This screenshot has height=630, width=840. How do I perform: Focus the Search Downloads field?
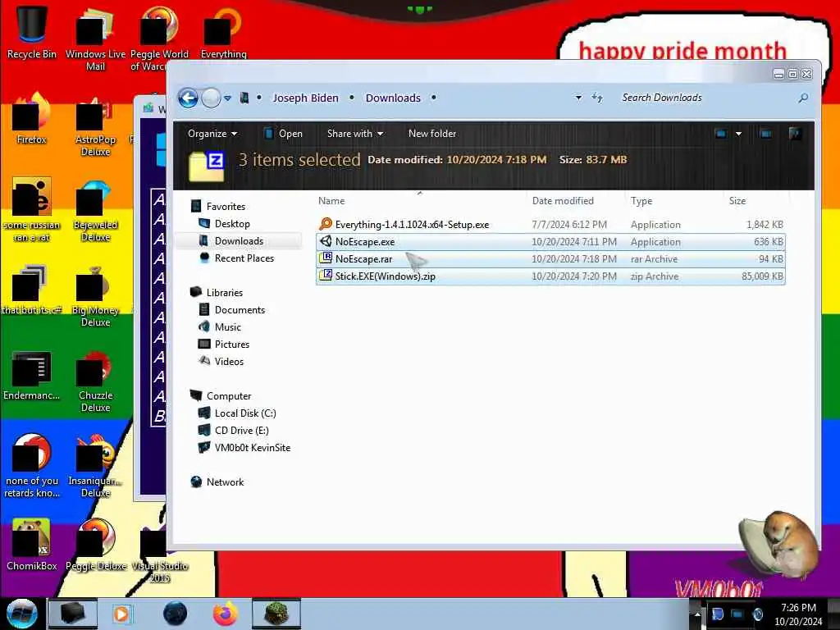(x=707, y=98)
